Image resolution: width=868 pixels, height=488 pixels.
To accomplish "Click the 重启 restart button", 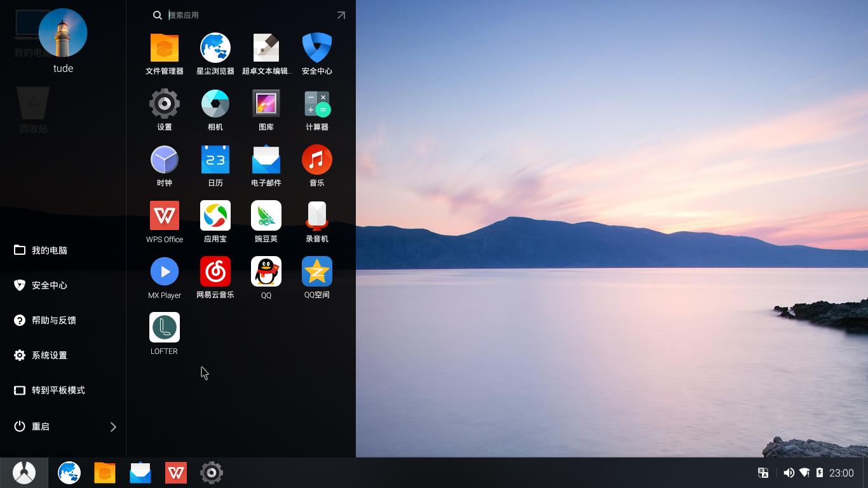I will tap(40, 426).
